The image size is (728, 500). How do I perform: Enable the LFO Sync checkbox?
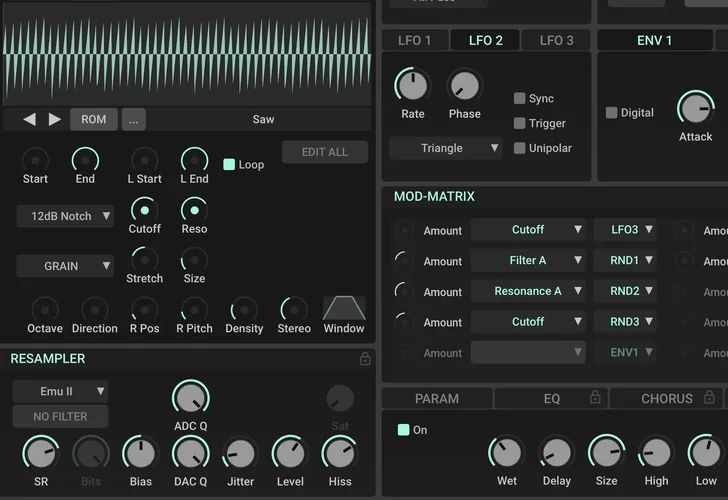click(x=520, y=98)
